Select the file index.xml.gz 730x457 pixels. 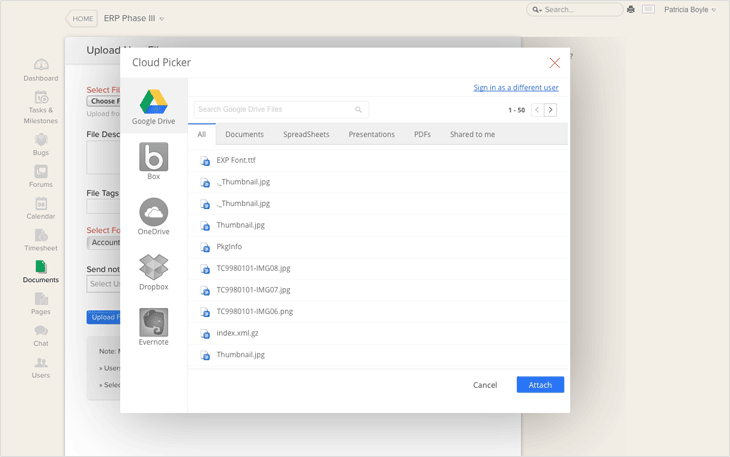point(238,333)
